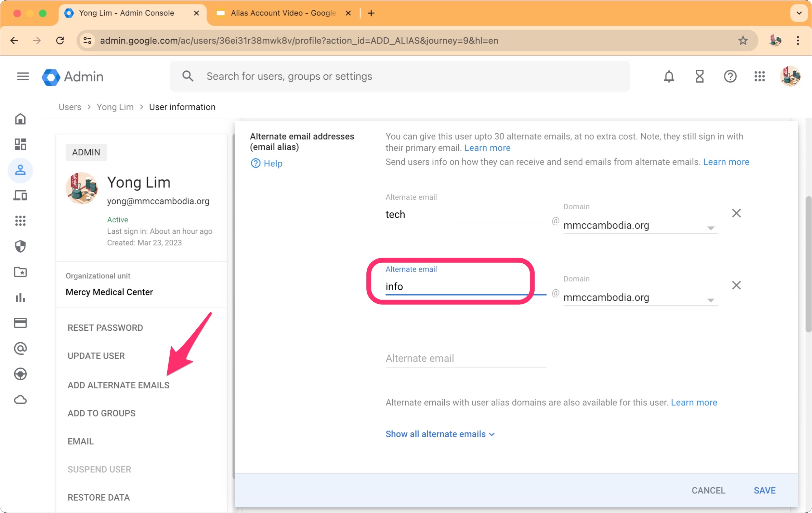This screenshot has height=513, width=812.
Task: Click Yong Lim breadcrumb item
Action: 115,107
